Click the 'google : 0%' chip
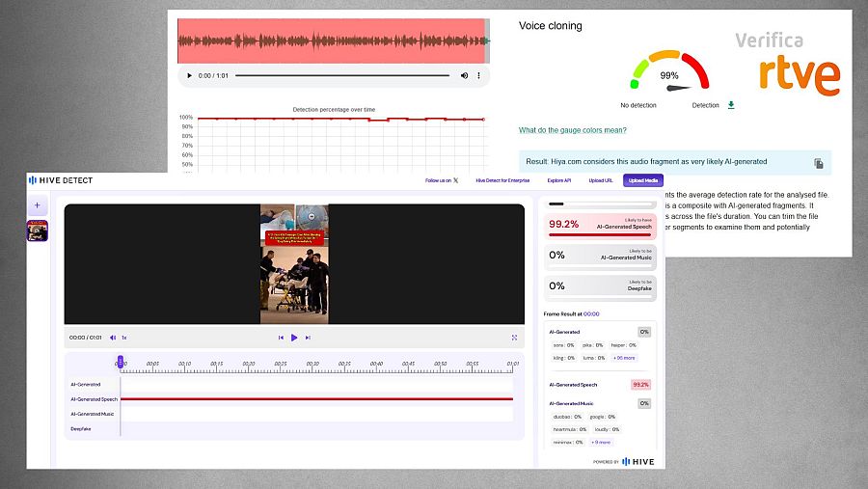 (x=602, y=417)
